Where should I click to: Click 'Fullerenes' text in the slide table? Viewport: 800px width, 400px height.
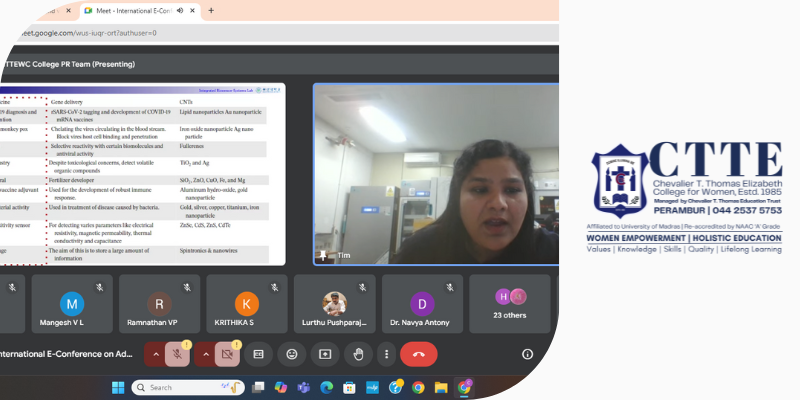[x=191, y=146]
